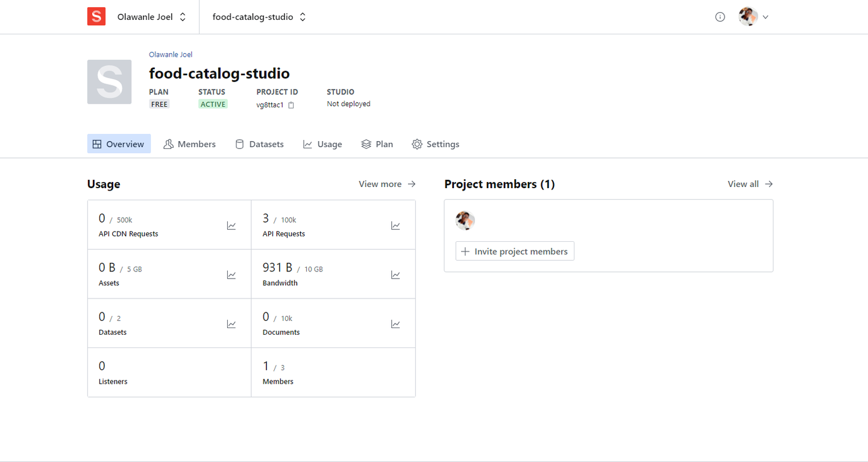
Task: Open the info icon in the top bar
Action: (720, 16)
